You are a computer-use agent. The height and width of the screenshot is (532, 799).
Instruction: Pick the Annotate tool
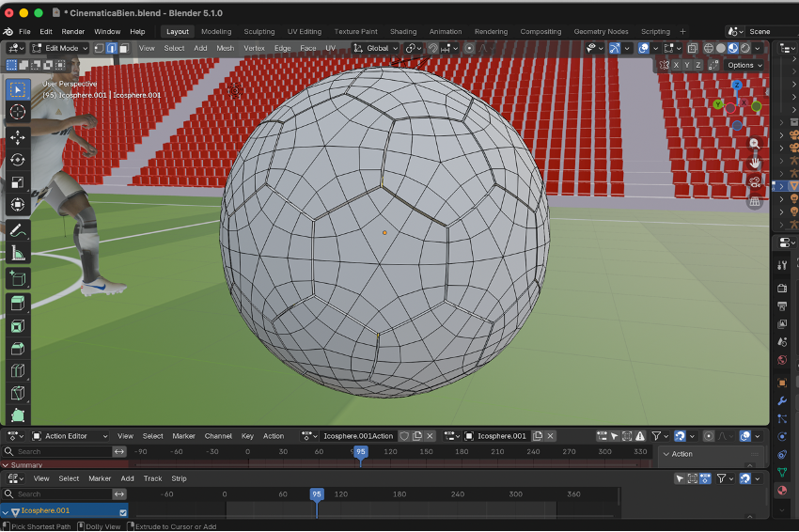point(18,231)
